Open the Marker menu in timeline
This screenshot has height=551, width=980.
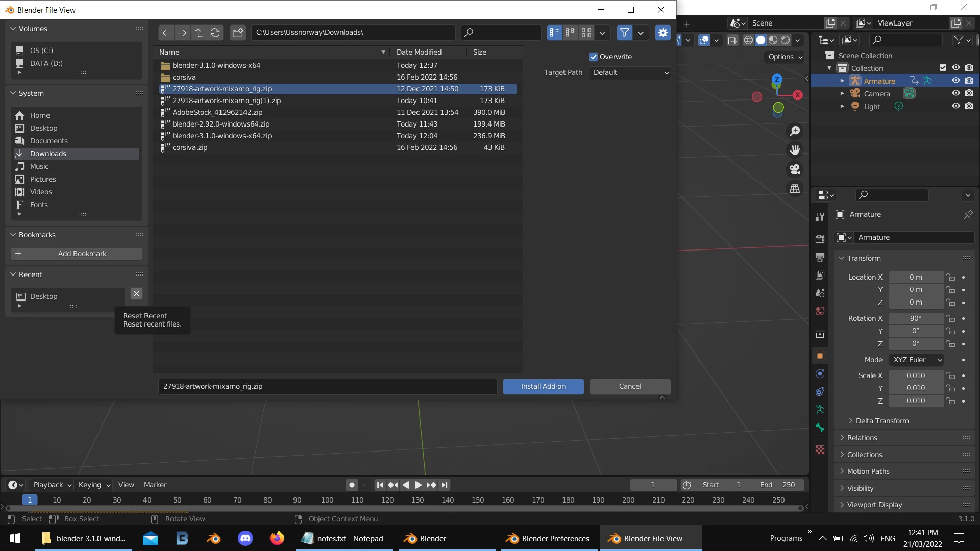click(x=155, y=485)
